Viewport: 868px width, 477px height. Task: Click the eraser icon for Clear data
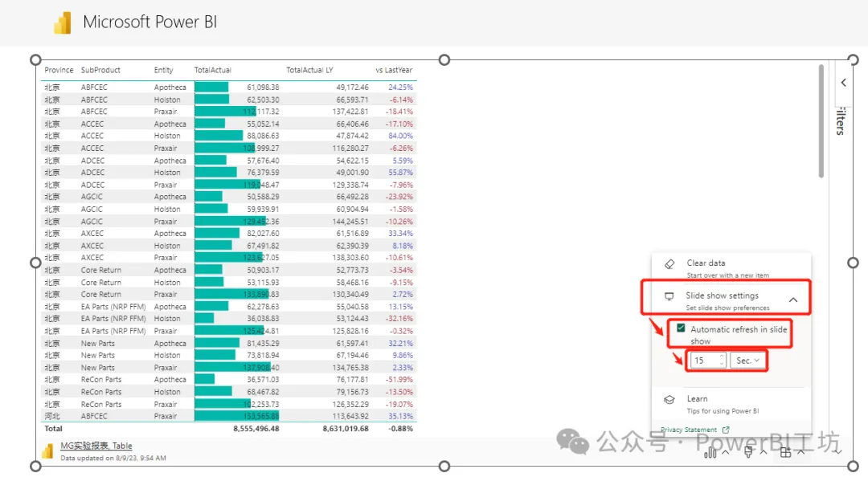click(x=669, y=264)
